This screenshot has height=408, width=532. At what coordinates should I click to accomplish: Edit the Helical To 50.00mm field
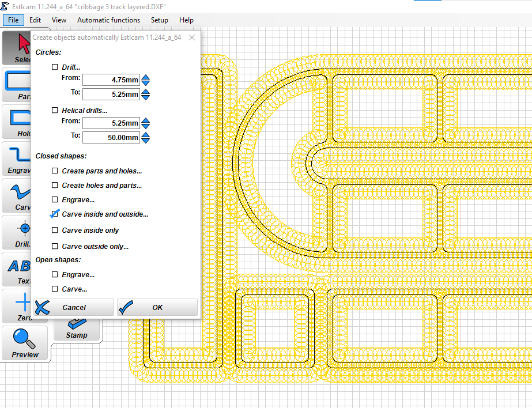[x=111, y=137]
